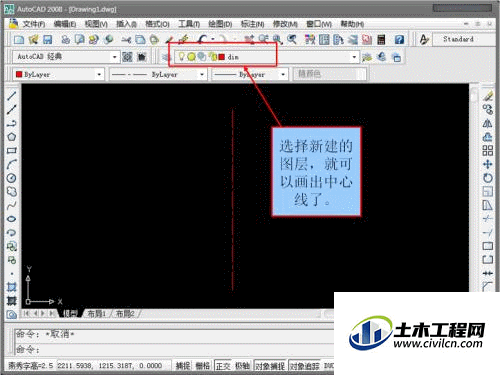Toggle 栅格 grid display
This screenshot has height=375, width=500.
coord(202,366)
